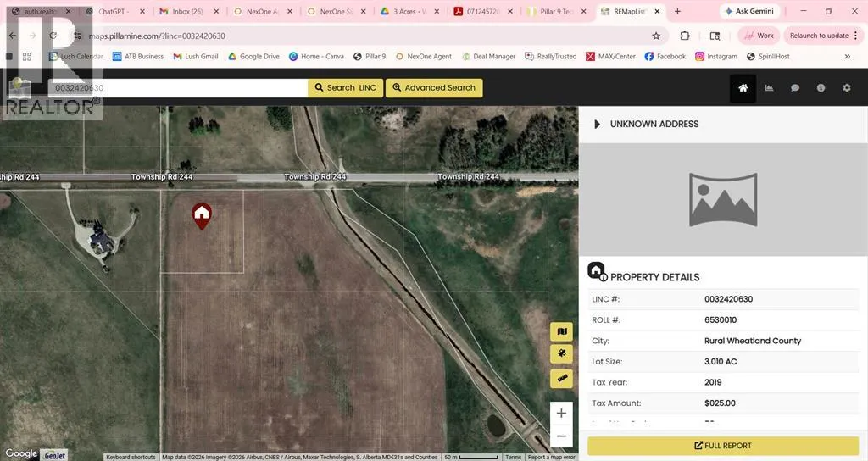868x461 pixels.
Task: Show more bookmarks overflow chevron
Action: 847,57
